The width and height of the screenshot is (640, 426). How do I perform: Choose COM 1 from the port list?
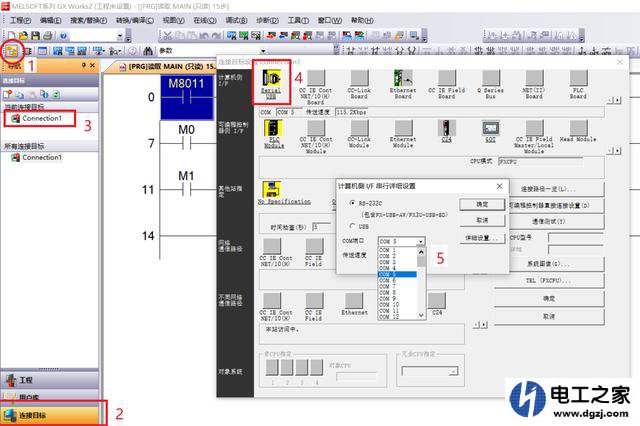(x=397, y=250)
